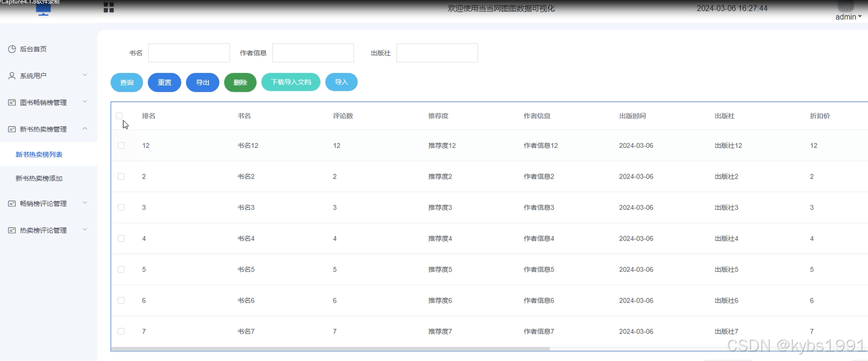Focus the 出版社 search input field

coord(437,53)
